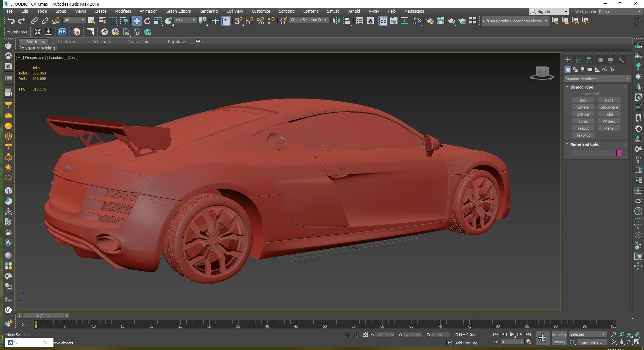Open the Standard Primitives dropdown
Image resolution: width=644 pixels, height=350 pixels.
tap(597, 79)
